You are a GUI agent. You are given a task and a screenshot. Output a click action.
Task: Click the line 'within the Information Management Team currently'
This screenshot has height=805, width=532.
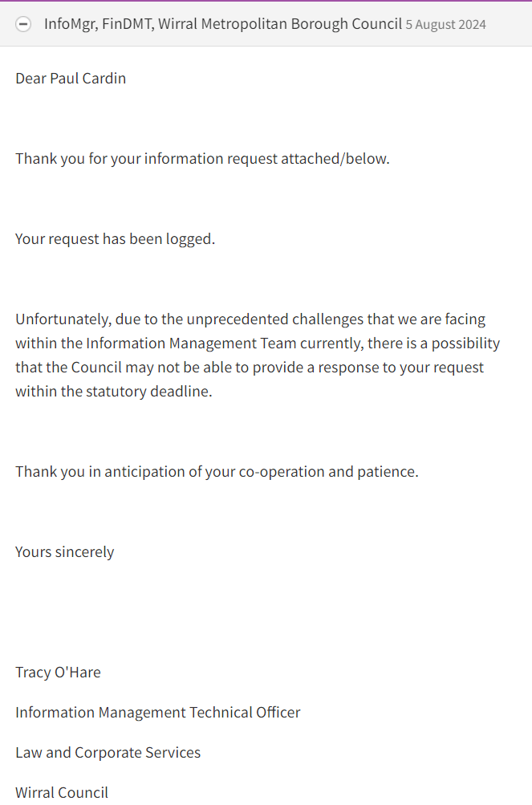tap(257, 344)
